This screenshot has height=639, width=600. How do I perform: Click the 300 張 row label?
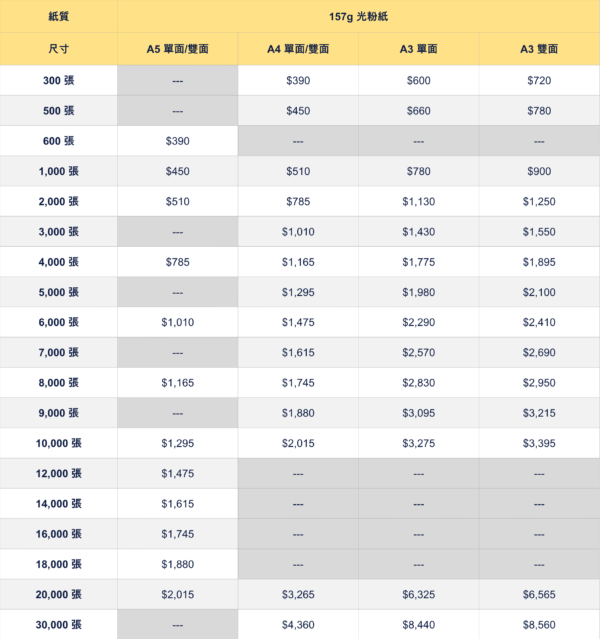tap(59, 80)
